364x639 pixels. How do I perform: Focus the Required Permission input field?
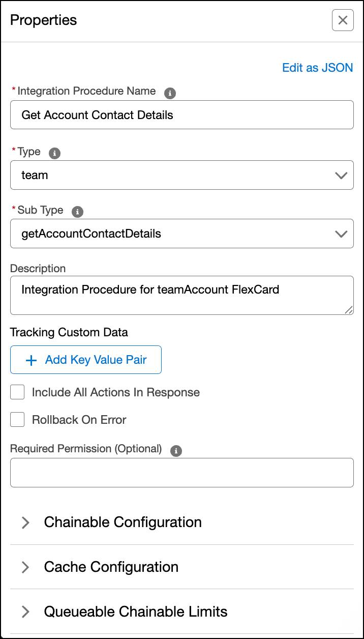point(181,473)
